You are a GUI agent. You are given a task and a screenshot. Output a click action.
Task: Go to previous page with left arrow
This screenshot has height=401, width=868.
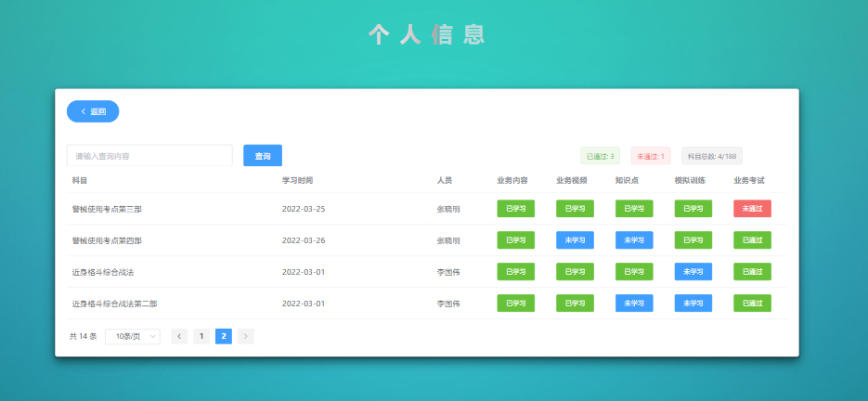[179, 336]
